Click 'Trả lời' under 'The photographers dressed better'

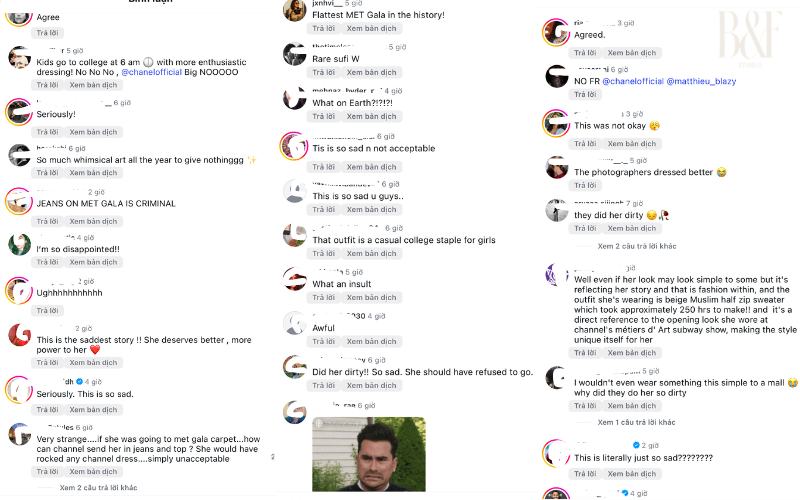(585, 185)
